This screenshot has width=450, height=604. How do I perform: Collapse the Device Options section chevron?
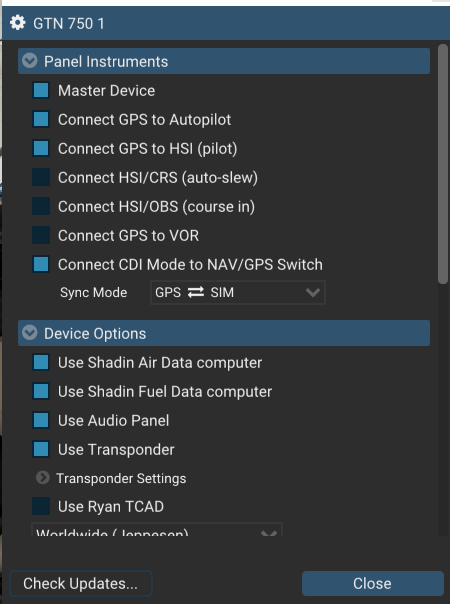[x=30, y=333]
